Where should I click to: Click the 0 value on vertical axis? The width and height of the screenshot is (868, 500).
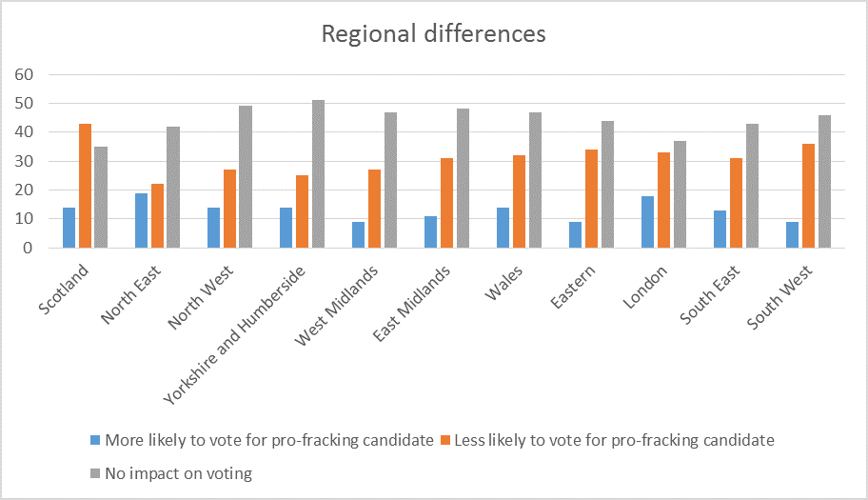click(29, 248)
